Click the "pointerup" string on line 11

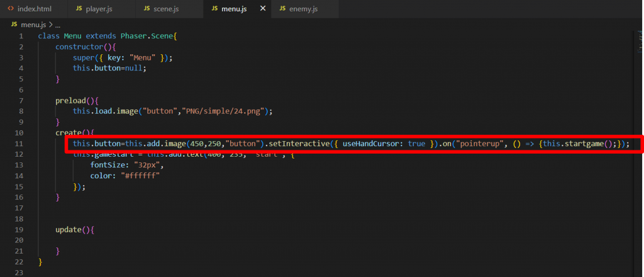(480, 144)
